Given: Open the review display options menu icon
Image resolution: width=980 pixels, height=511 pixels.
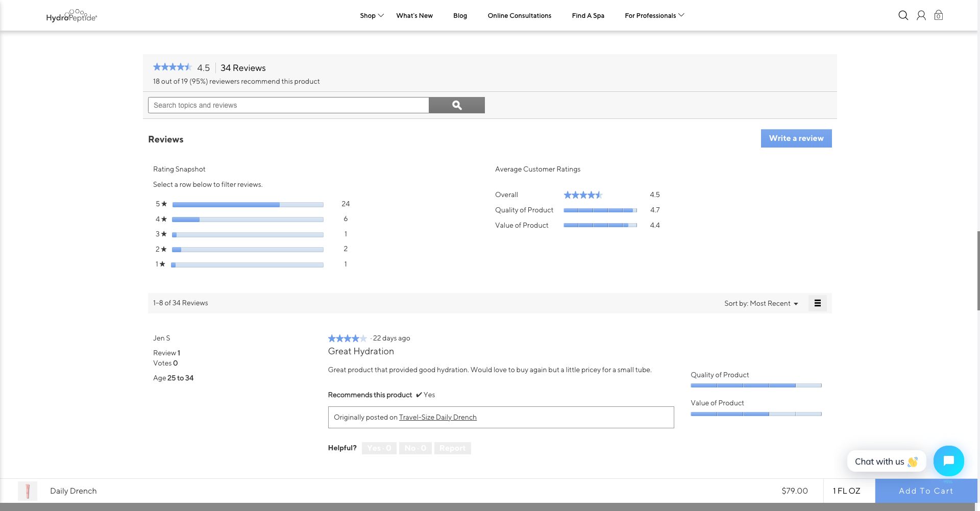Looking at the screenshot, I should point(817,303).
